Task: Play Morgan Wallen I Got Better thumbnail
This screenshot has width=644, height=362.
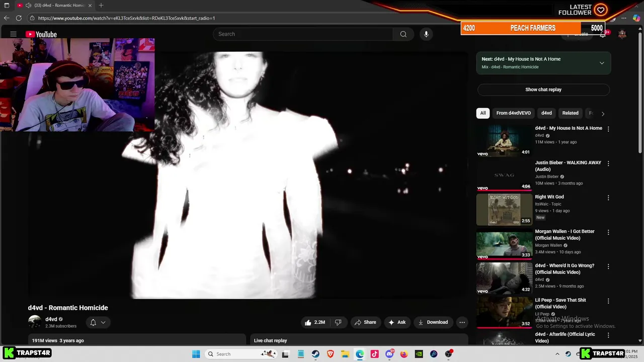Action: tap(504, 244)
